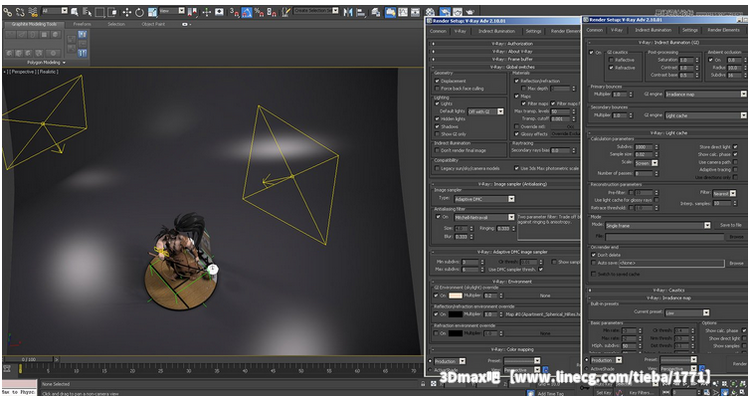The image size is (750, 396).
Task: Click the Unlink Selection tool
Action: tap(20, 12)
